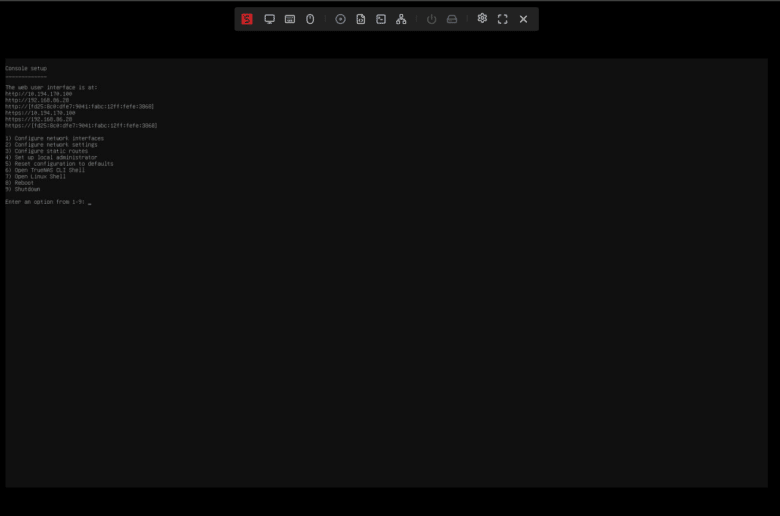Click the hard drive indicator icon

(x=452, y=19)
